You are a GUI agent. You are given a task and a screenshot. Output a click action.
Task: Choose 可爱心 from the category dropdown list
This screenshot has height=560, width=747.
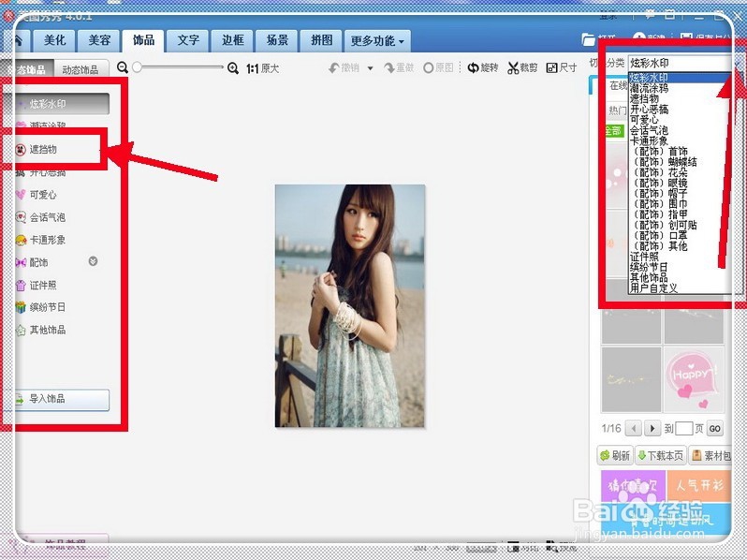point(644,120)
